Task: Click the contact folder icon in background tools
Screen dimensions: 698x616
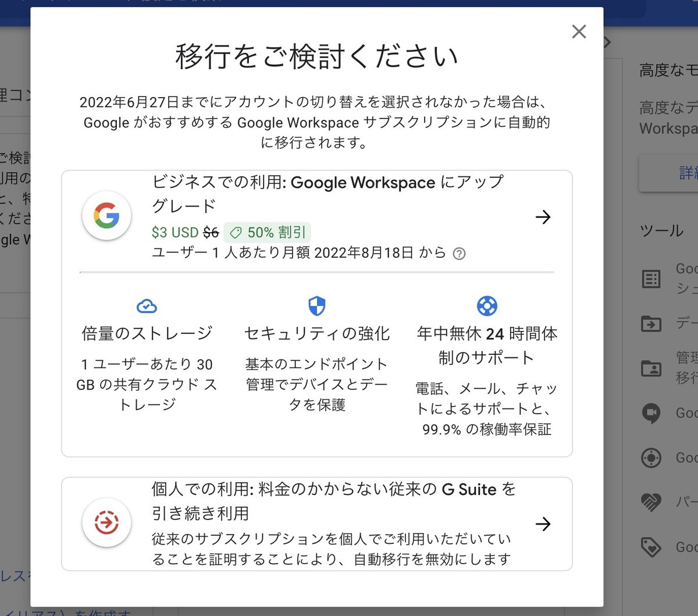Action: pos(651,368)
